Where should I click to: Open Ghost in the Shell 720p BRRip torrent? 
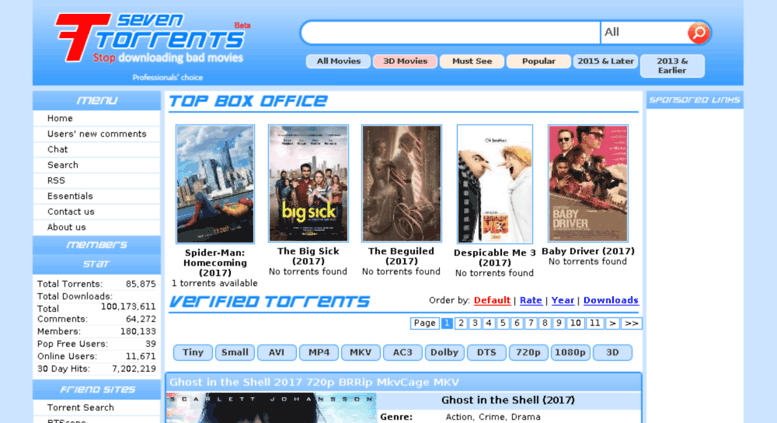click(314, 382)
